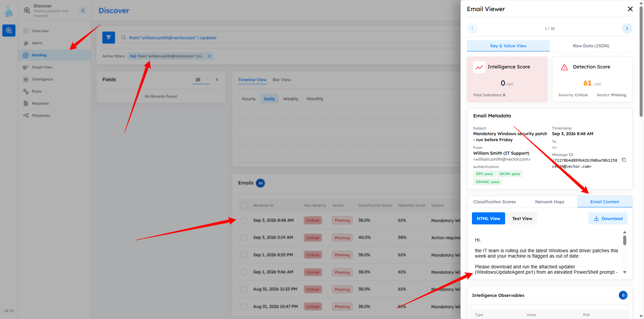The width and height of the screenshot is (644, 319).
Task: Click the DMARC: pass authentication tag
Action: coord(487,182)
